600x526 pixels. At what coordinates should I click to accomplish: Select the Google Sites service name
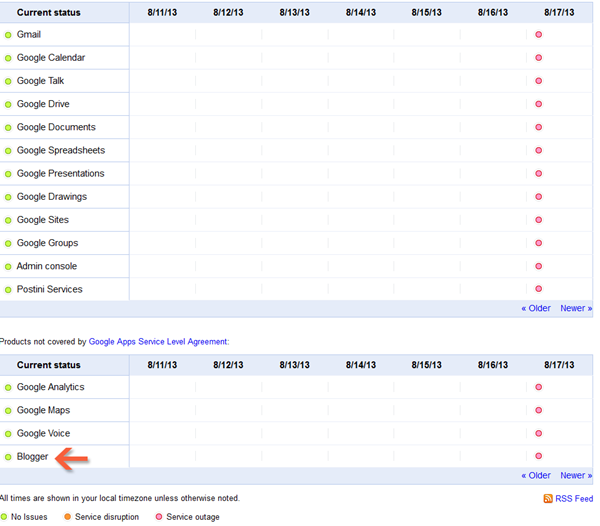pos(43,220)
